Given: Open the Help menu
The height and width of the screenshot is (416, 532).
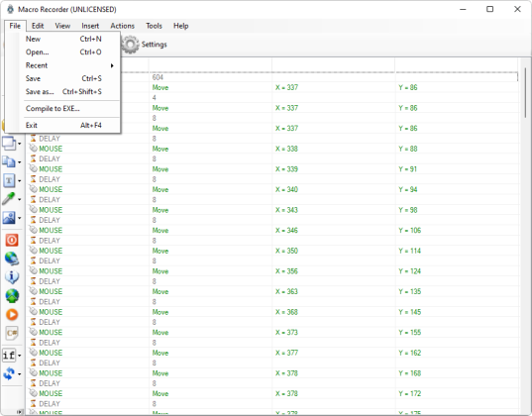Looking at the screenshot, I should tap(181, 26).
